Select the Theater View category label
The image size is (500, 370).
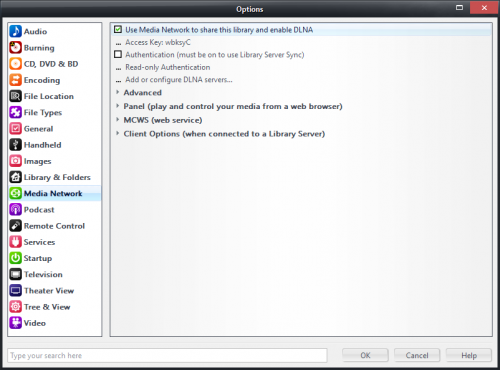[49, 291]
